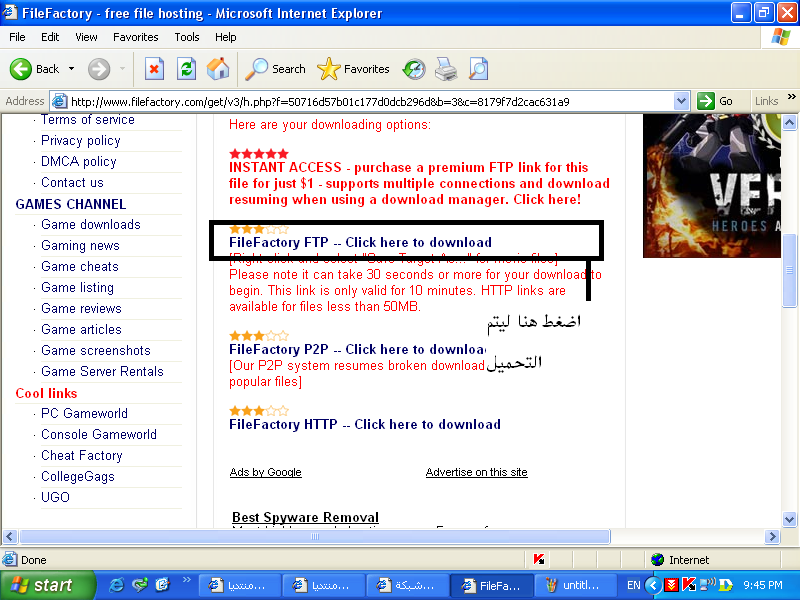Open the Edit menu

pyautogui.click(x=50, y=37)
